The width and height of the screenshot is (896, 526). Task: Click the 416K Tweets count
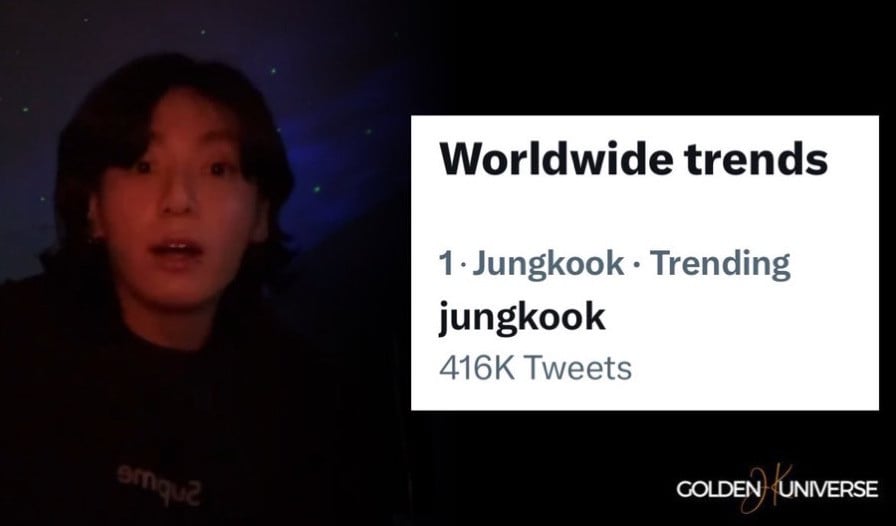point(535,367)
